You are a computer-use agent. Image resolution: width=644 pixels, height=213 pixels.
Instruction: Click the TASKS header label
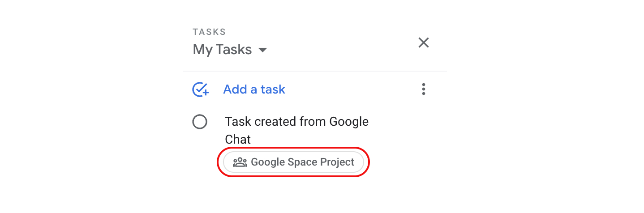[x=209, y=32]
